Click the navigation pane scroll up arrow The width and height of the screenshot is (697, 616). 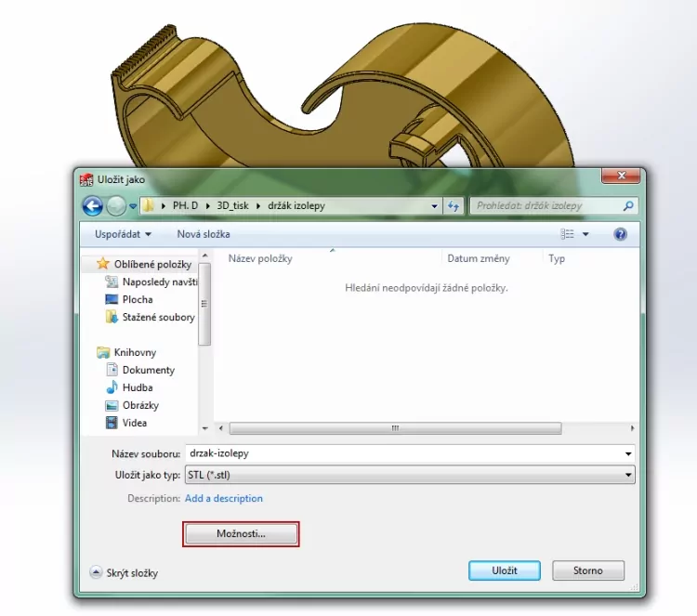tap(205, 256)
